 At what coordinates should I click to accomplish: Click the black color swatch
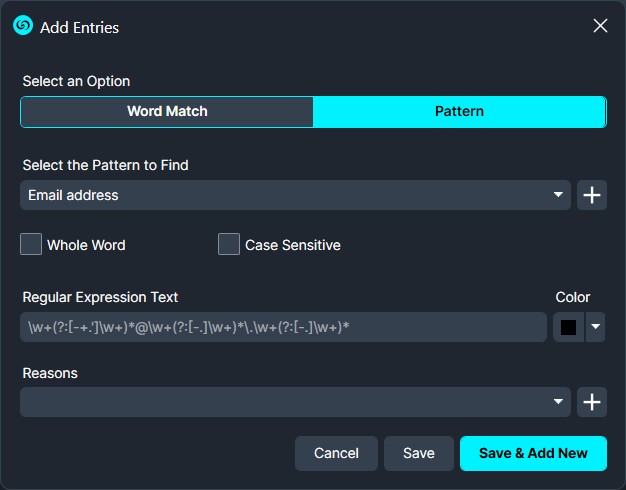point(568,327)
